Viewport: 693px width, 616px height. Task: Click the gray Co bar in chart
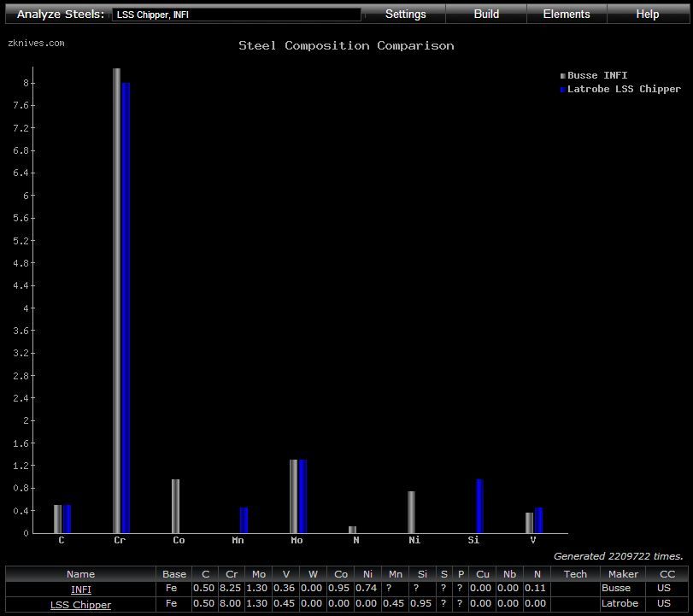point(175,506)
